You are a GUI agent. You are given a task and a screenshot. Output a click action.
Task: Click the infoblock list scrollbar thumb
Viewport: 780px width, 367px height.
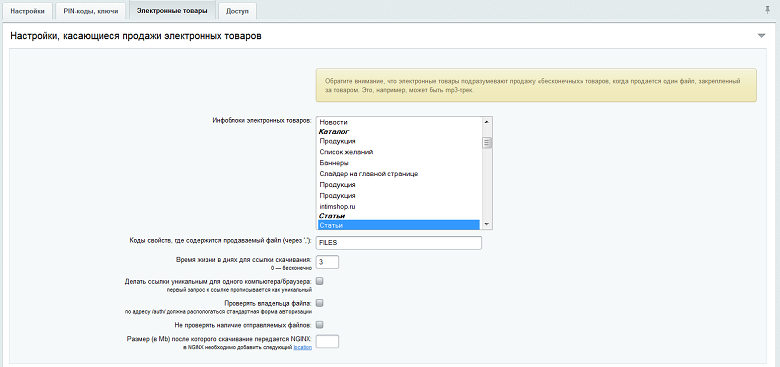[x=487, y=143]
